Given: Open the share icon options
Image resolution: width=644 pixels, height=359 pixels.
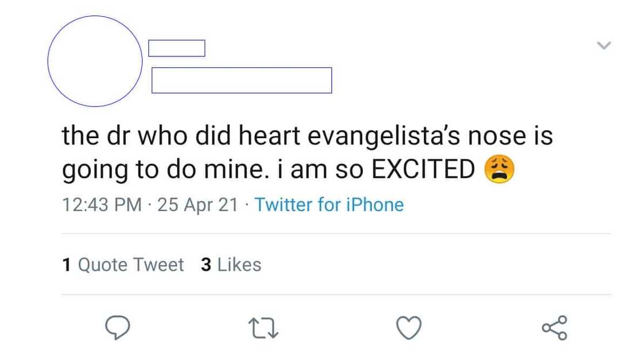Looking at the screenshot, I should tap(554, 328).
